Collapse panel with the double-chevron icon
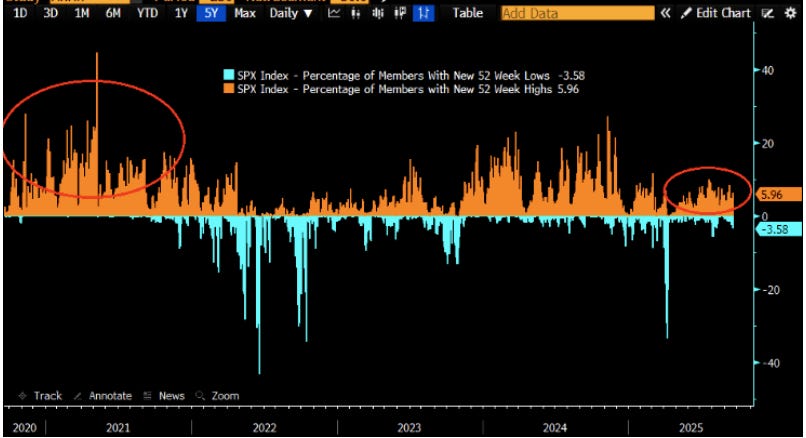 (x=666, y=13)
